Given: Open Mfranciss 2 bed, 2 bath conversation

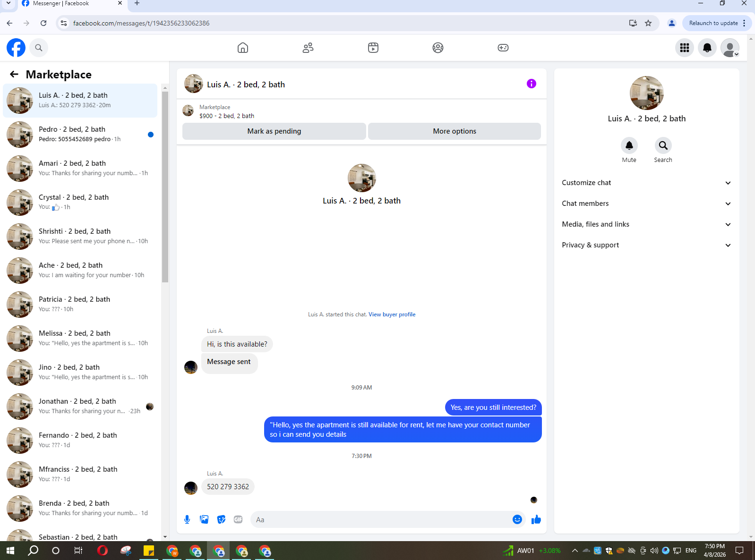Looking at the screenshot, I should (80, 474).
